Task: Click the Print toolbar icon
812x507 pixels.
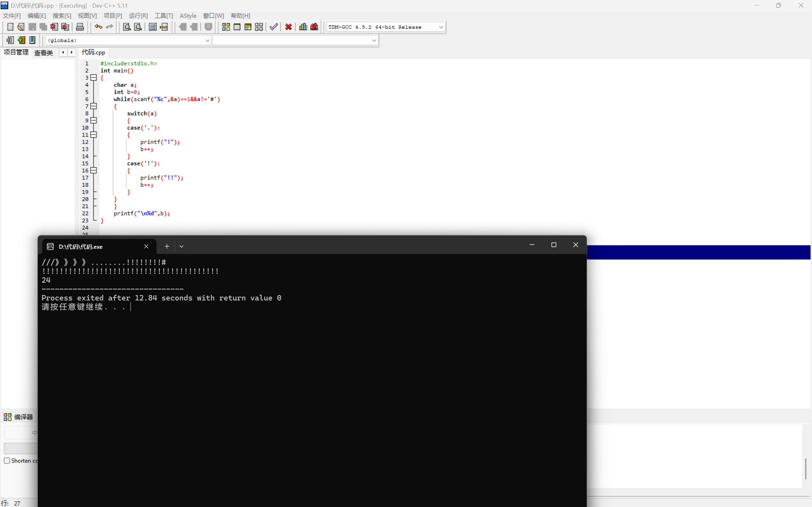Action: coord(80,27)
